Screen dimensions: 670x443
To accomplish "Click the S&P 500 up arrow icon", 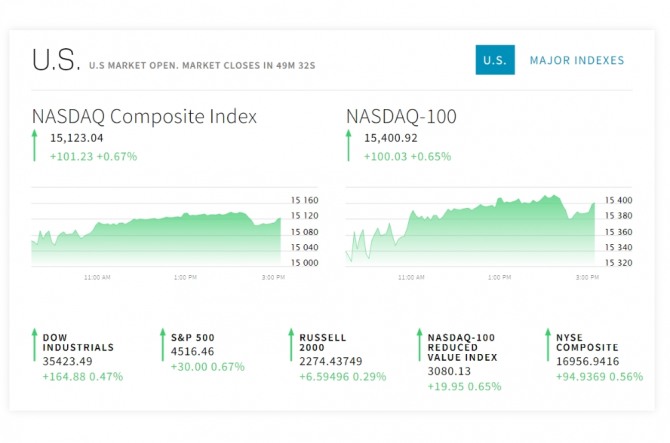I will 163,345.
